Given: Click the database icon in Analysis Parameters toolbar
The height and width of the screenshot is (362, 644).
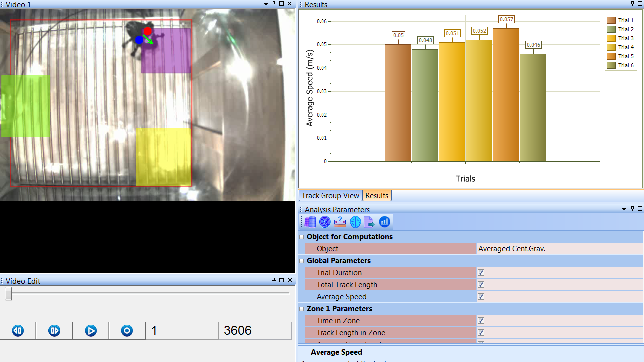Looking at the screenshot, I should click(310, 222).
